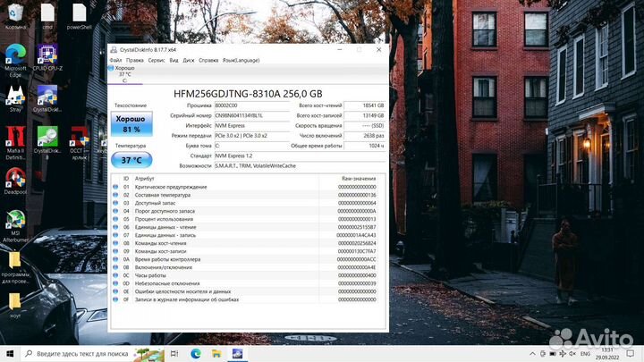Click the NVM Express interface field
644x362 pixels.
pyautogui.click(x=251, y=126)
